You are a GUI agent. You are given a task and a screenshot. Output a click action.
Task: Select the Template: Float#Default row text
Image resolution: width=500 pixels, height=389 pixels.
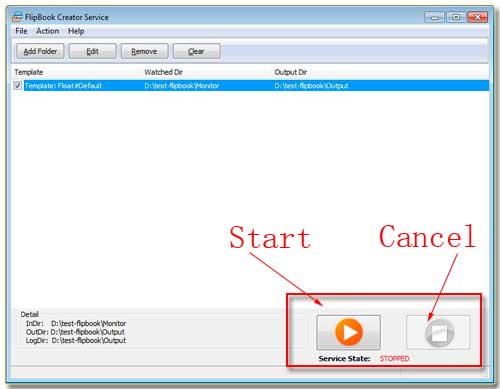[63, 86]
